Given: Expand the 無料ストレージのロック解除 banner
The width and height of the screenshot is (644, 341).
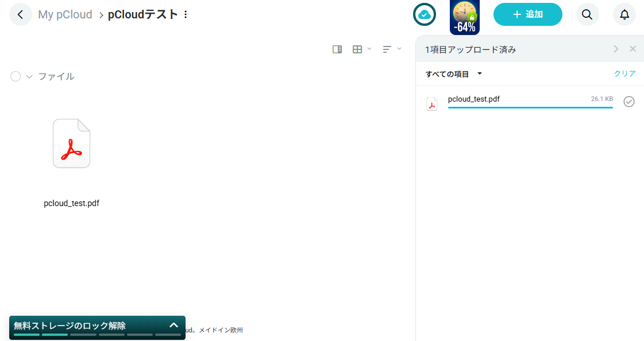Looking at the screenshot, I should 173,325.
